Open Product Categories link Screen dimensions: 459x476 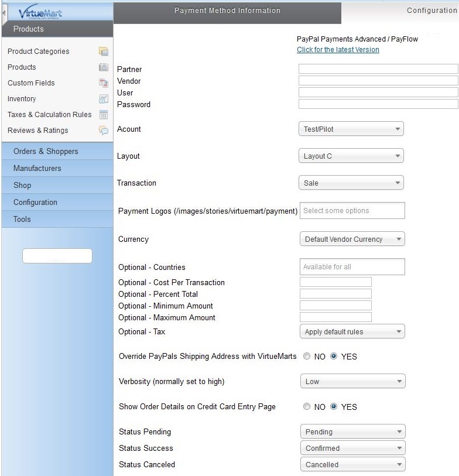[x=38, y=52]
